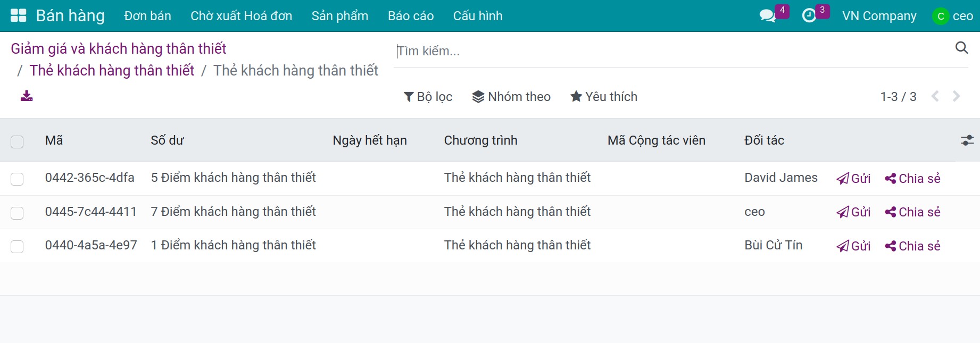Viewport: 980px width, 343px height.
Task: Open the Nhóm theo grouping dropdown
Action: pos(511,97)
